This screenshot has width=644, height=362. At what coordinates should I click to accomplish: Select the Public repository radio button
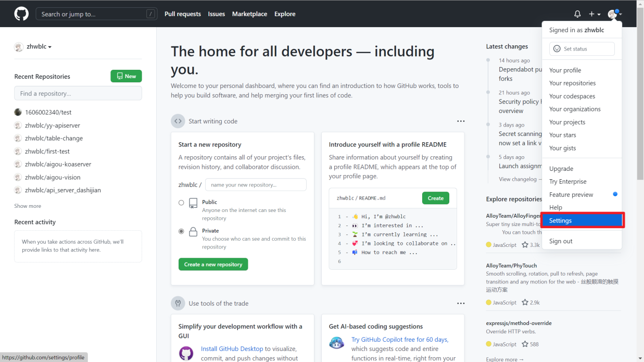pyautogui.click(x=181, y=203)
